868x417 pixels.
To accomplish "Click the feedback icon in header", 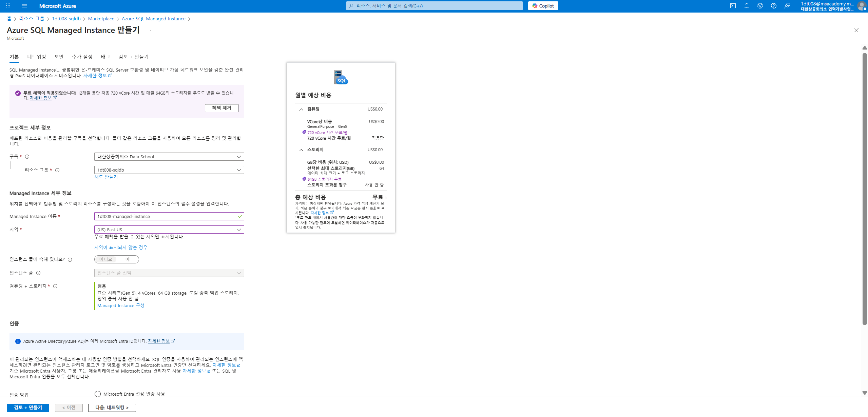I will [x=787, y=6].
